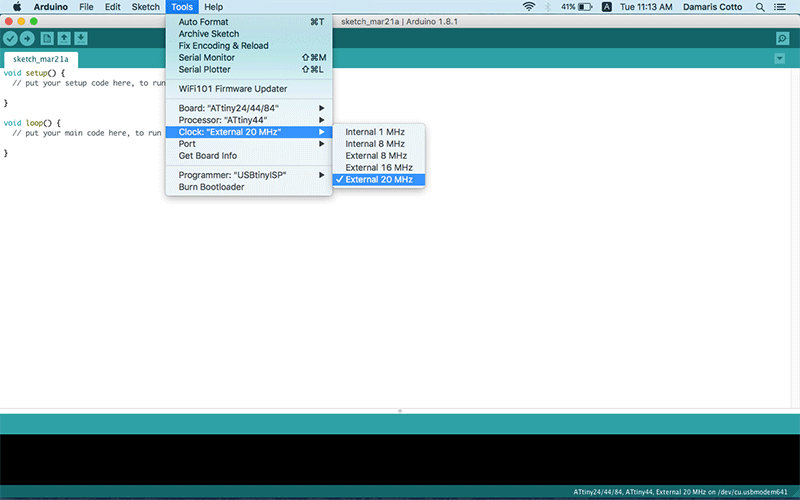Viewport: 800px width, 500px height.
Task: Click the Wi-Fi status icon
Action: 529,7
